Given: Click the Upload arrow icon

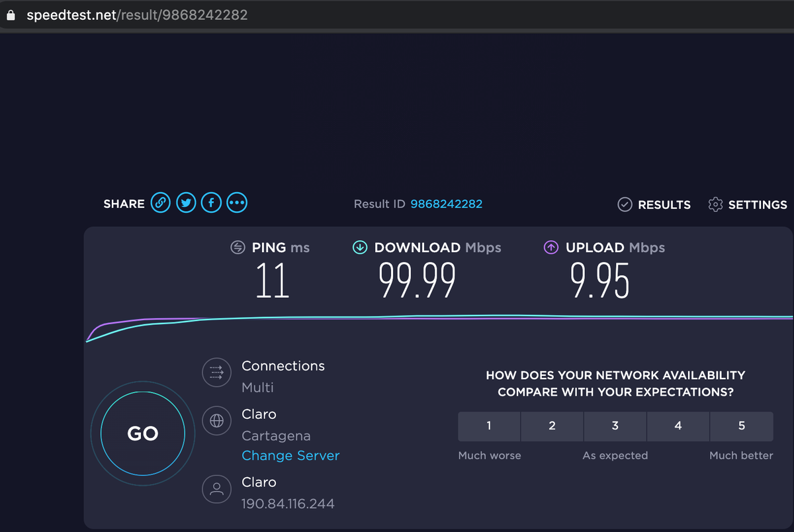Looking at the screenshot, I should pos(551,247).
